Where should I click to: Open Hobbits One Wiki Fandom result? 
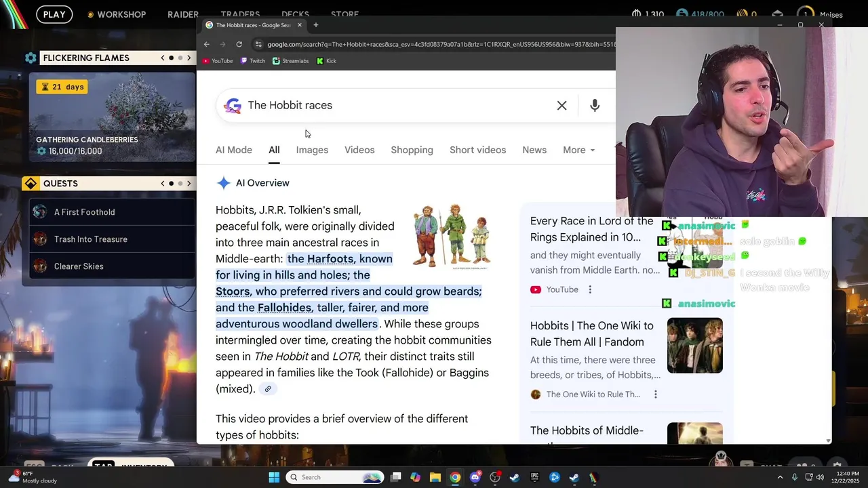(x=592, y=333)
